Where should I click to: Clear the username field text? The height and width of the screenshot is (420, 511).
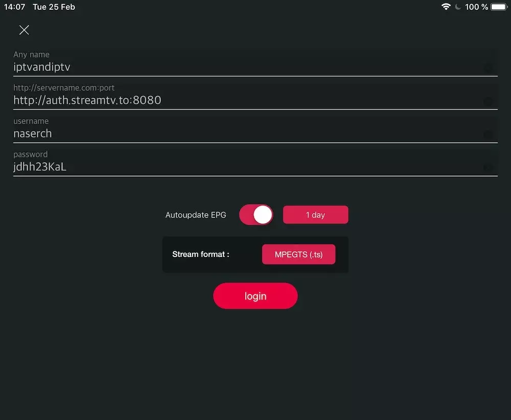click(x=488, y=134)
